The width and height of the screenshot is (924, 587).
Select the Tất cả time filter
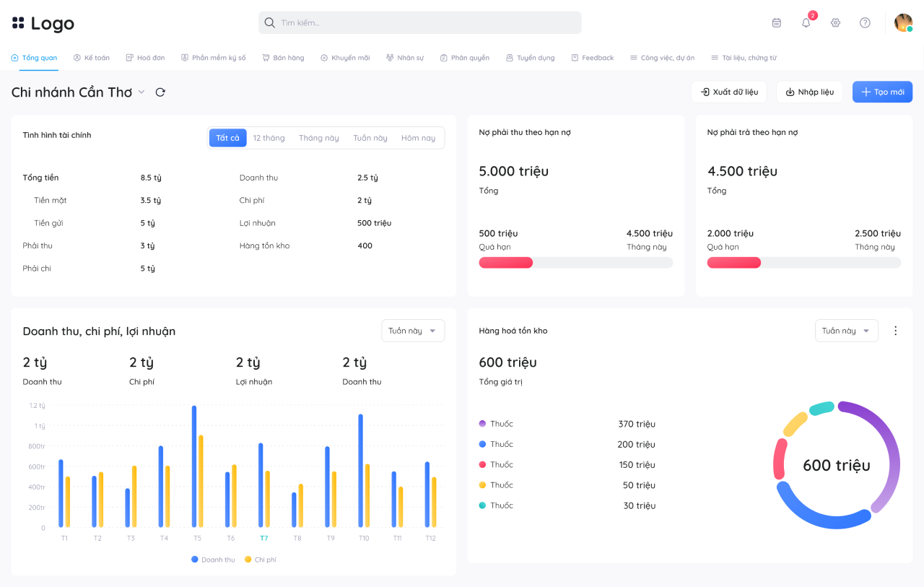(227, 138)
